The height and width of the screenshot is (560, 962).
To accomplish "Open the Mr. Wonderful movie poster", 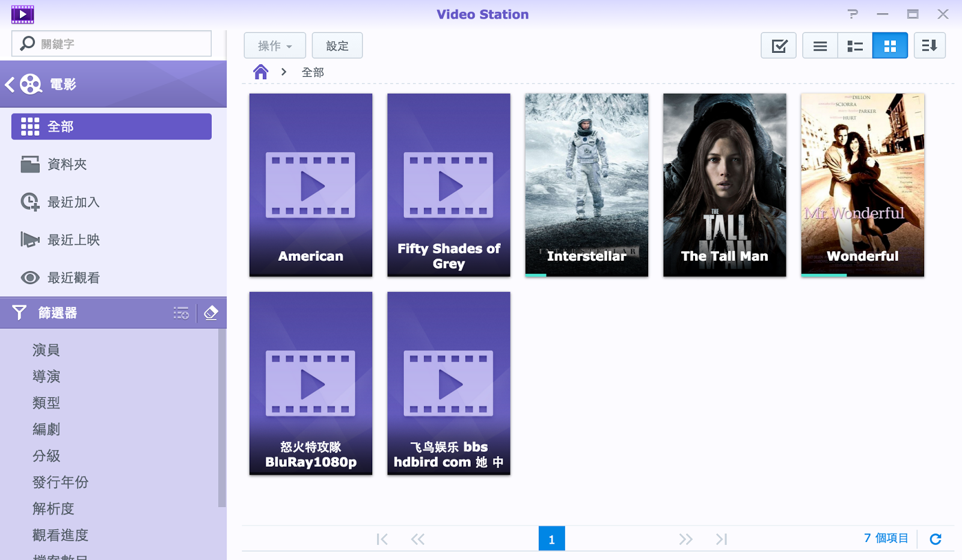I will click(863, 185).
